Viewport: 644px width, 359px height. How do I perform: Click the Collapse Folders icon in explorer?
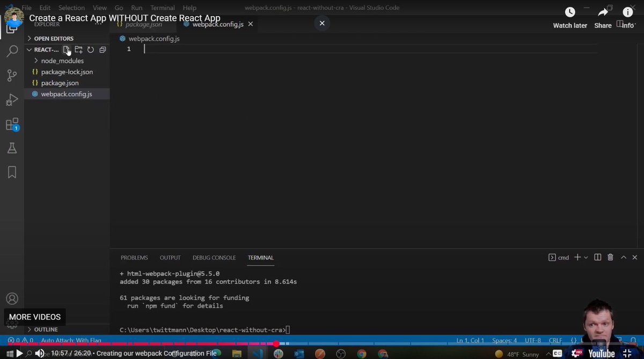[103, 49]
